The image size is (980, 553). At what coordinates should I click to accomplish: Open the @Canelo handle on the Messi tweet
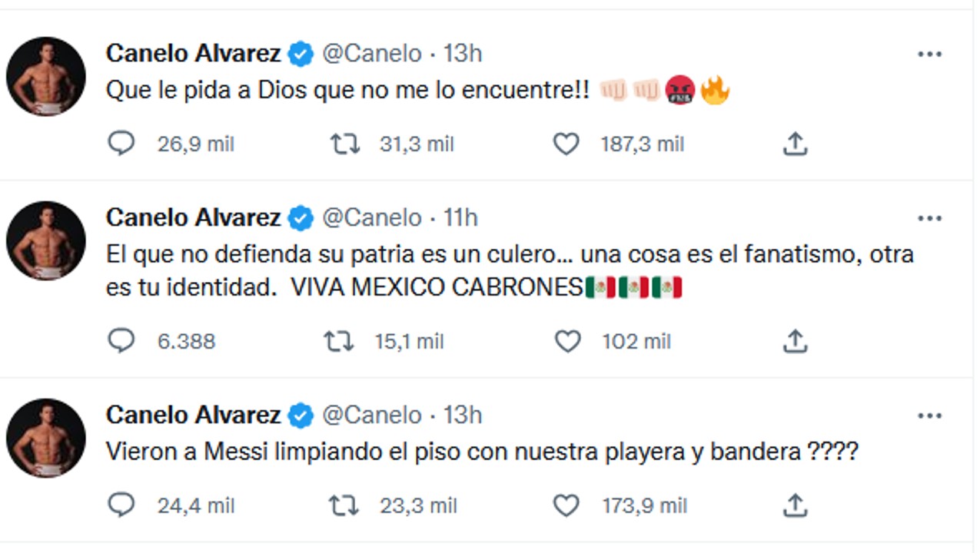pyautogui.click(x=371, y=416)
